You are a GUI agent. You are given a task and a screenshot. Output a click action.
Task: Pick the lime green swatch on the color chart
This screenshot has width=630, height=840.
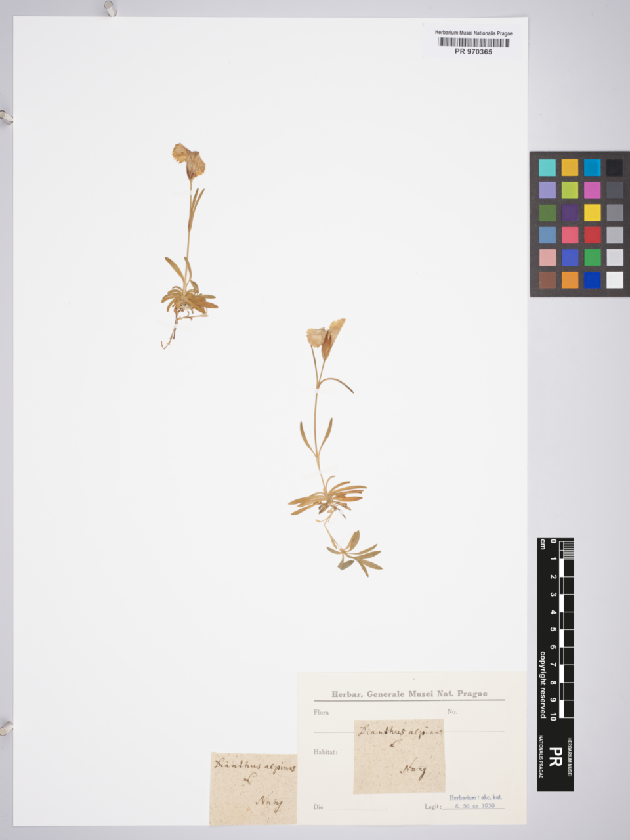570,190
